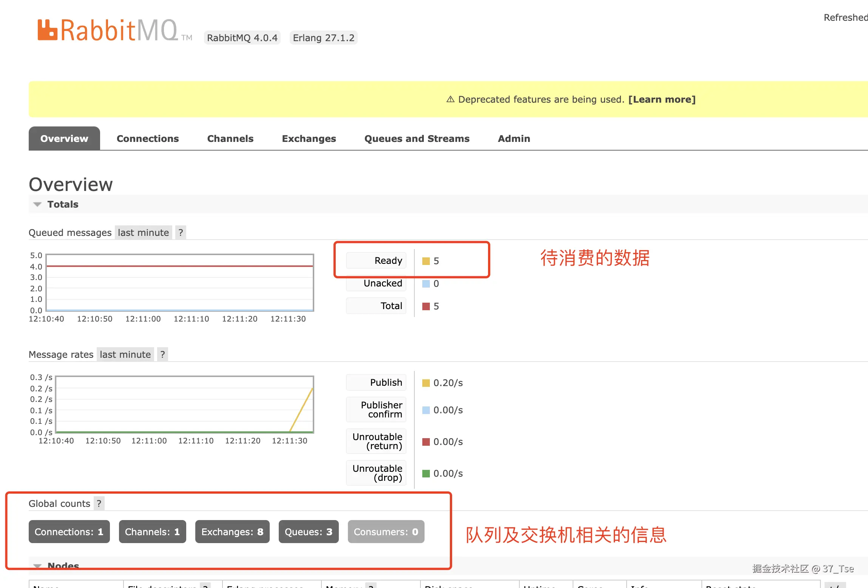Open the Queues and Streams tab
The image size is (868, 588).
[x=417, y=139]
